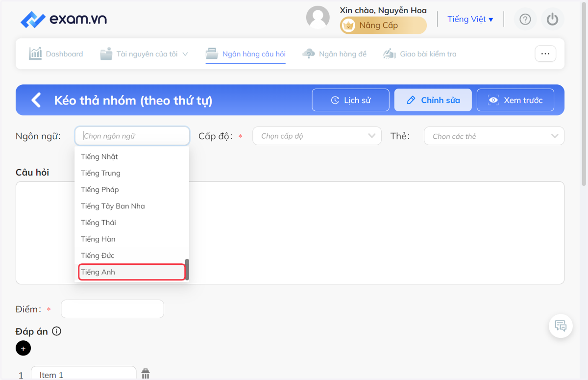
Task: Click the Ngân hàng đề cloud icon
Action: pos(309,54)
